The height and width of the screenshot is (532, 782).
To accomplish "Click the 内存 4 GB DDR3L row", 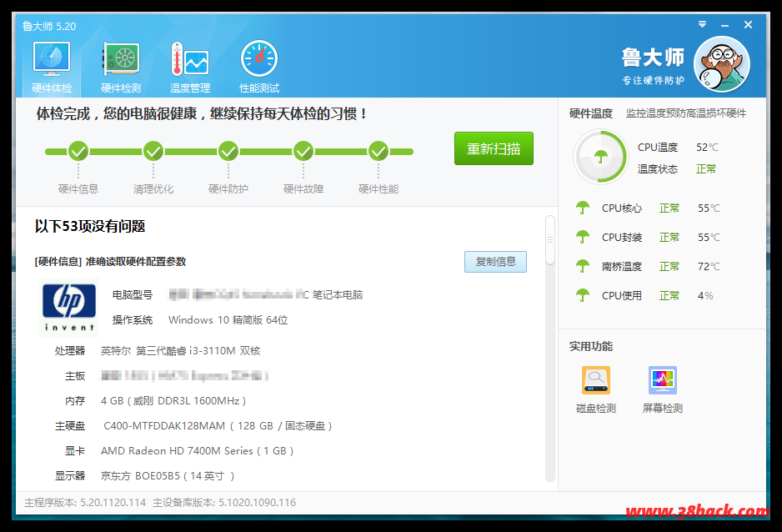I will click(155, 401).
